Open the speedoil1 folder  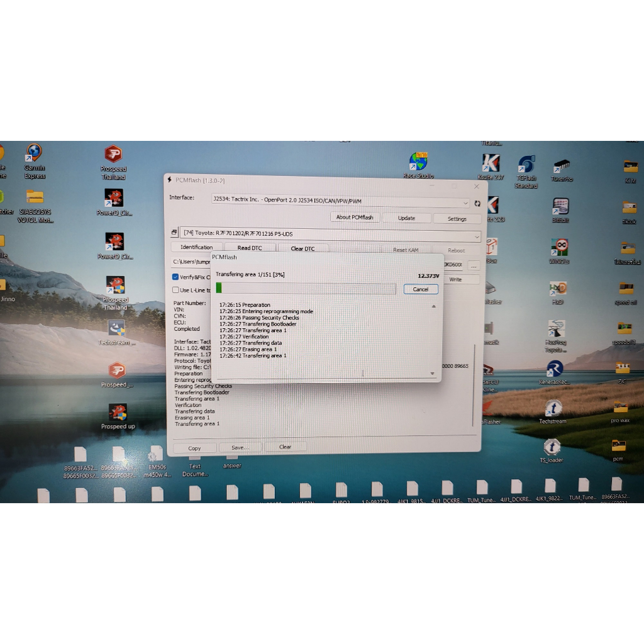[x=624, y=333]
